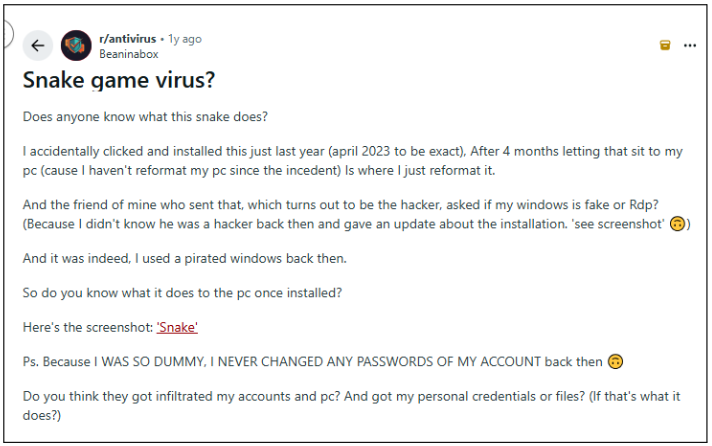Click the paragraph about accidentally installing in April 2023

pos(352,160)
